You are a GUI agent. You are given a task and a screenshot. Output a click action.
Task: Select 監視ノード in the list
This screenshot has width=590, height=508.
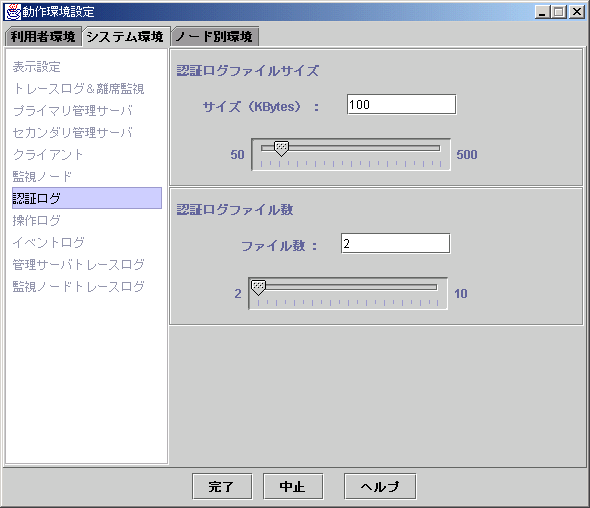(x=42, y=176)
